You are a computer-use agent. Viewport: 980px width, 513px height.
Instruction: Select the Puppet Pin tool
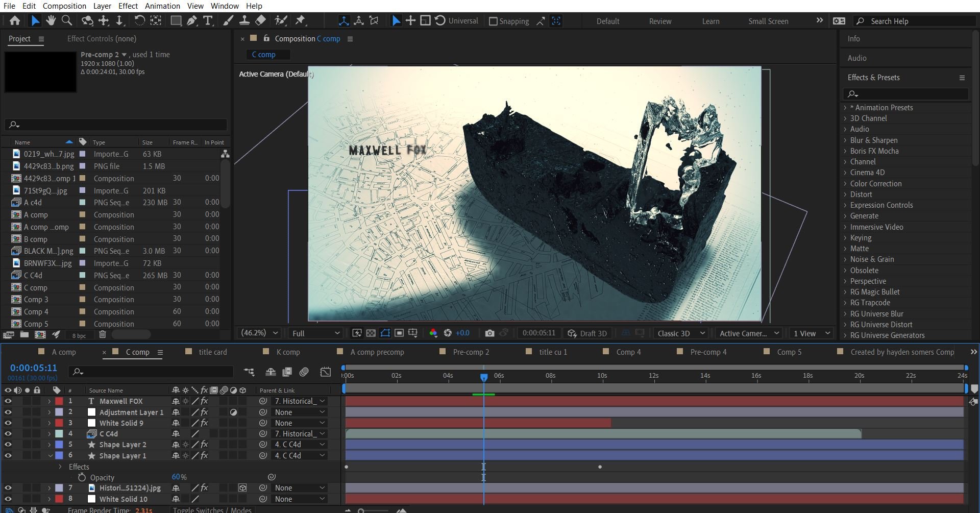[301, 21]
